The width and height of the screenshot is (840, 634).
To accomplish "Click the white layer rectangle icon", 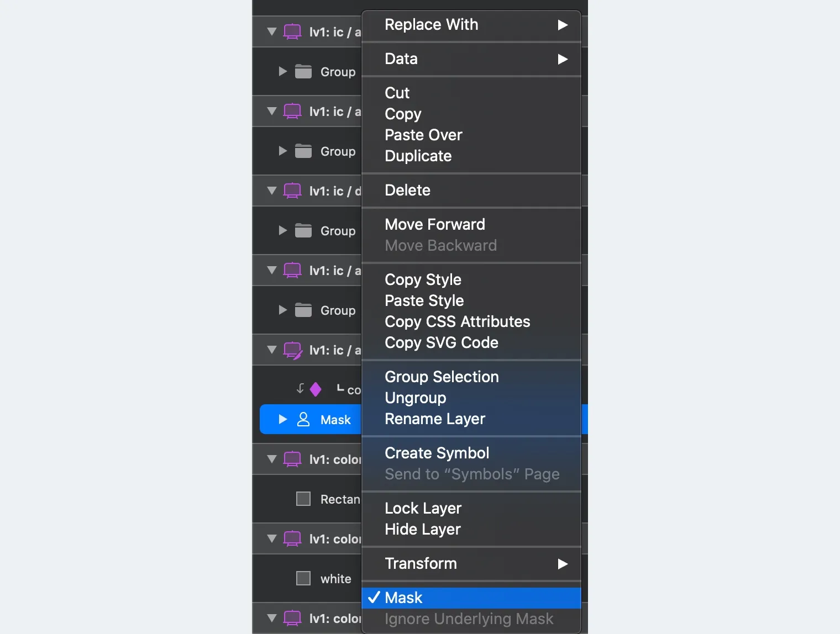I will coord(303,578).
